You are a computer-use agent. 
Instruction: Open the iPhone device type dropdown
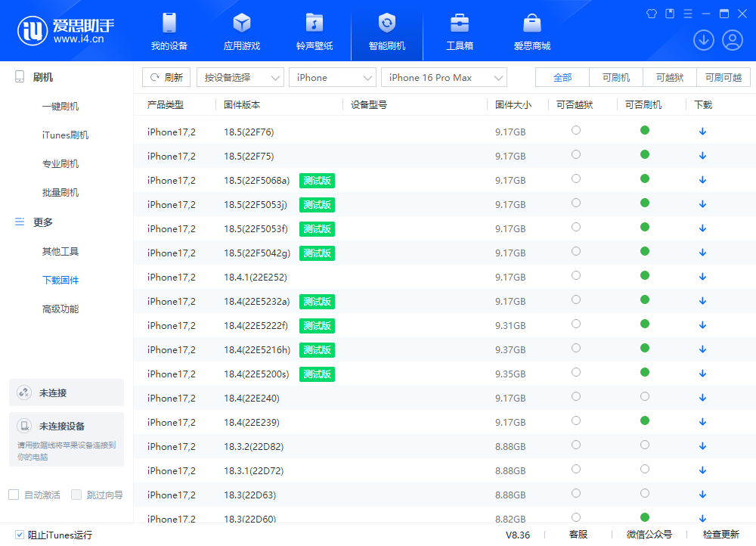click(x=332, y=77)
